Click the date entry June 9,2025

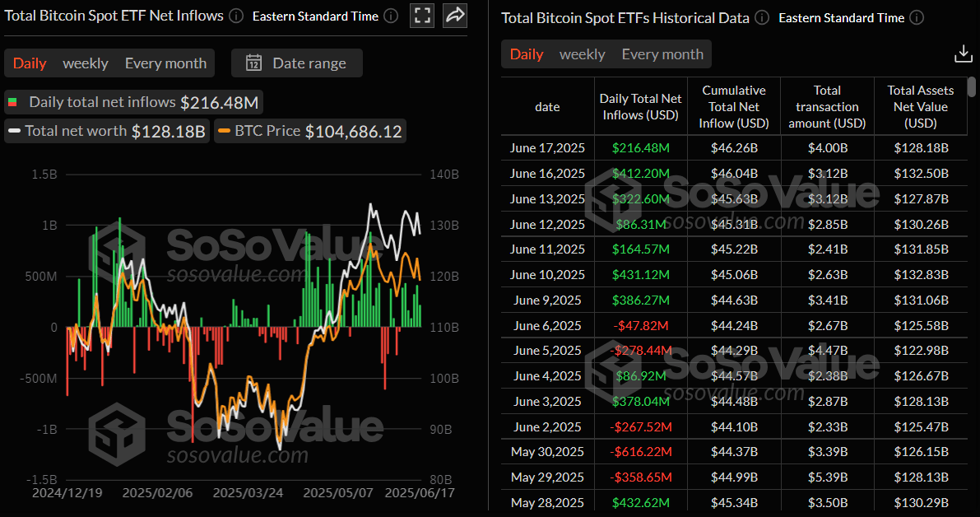click(546, 300)
